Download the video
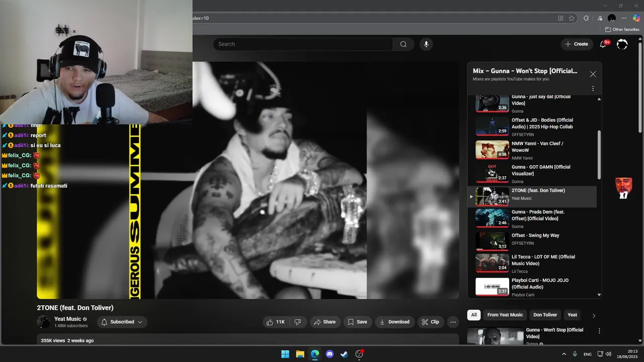644x362 pixels. (x=394, y=322)
